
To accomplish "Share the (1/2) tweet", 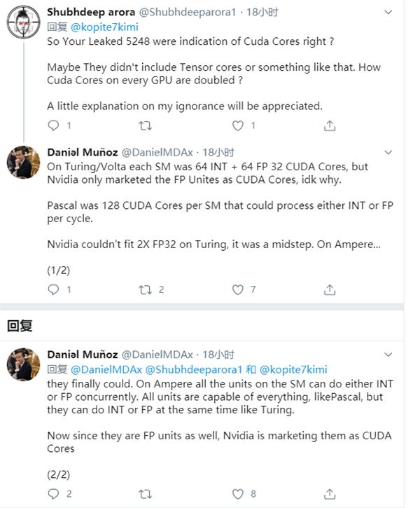I will (x=330, y=289).
